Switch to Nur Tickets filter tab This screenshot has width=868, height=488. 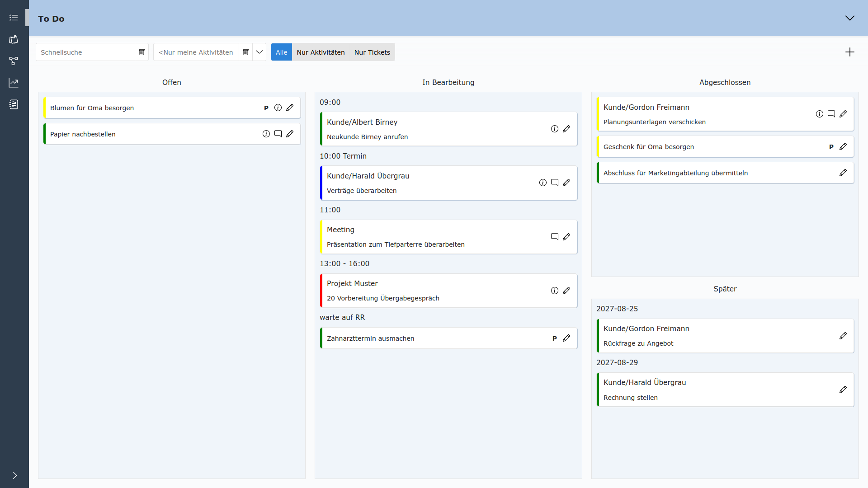(x=372, y=52)
